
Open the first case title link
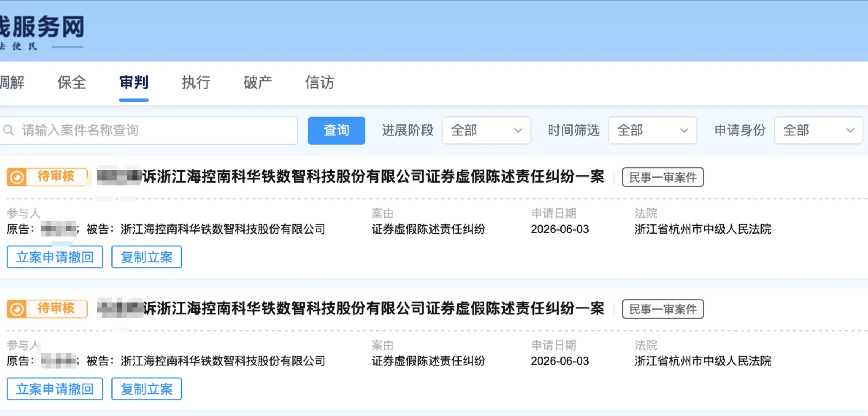point(350,176)
